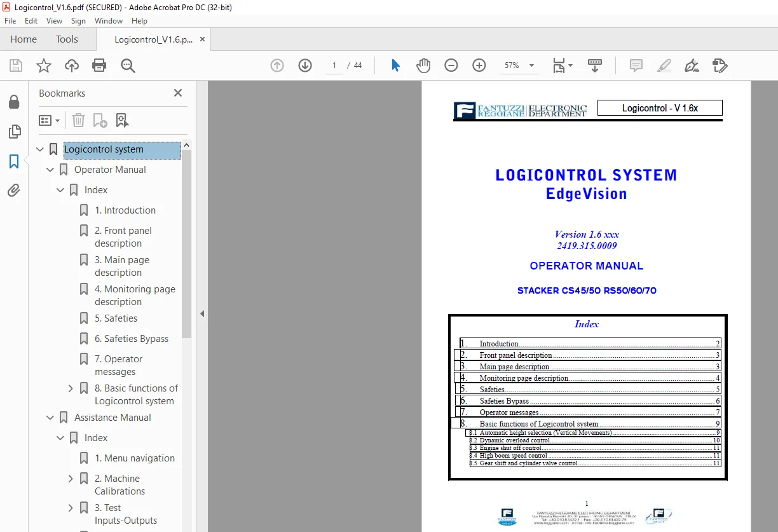This screenshot has width=778, height=532.
Task: Select 3. Main page description bookmark
Action: (x=122, y=266)
